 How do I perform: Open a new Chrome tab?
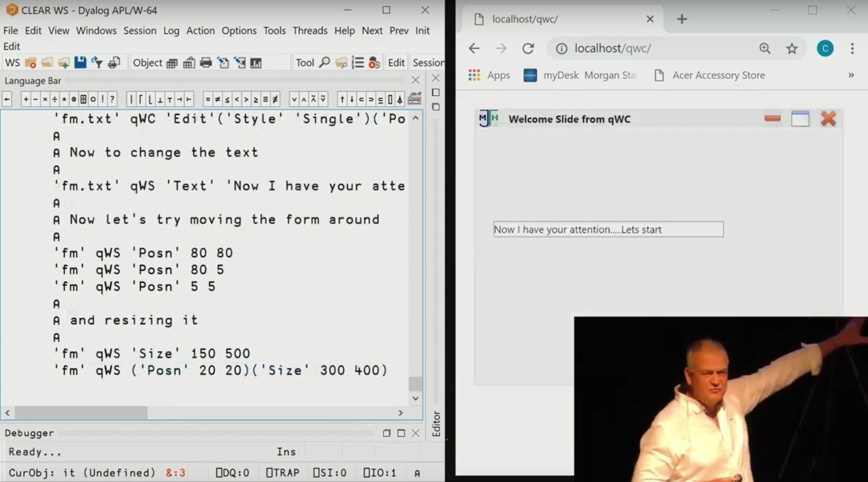pos(682,19)
